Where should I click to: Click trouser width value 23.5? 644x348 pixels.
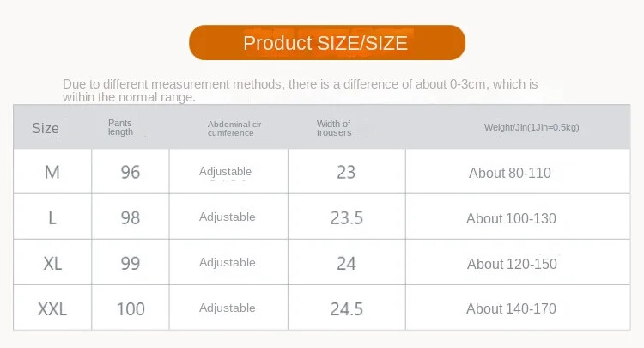coord(347,218)
